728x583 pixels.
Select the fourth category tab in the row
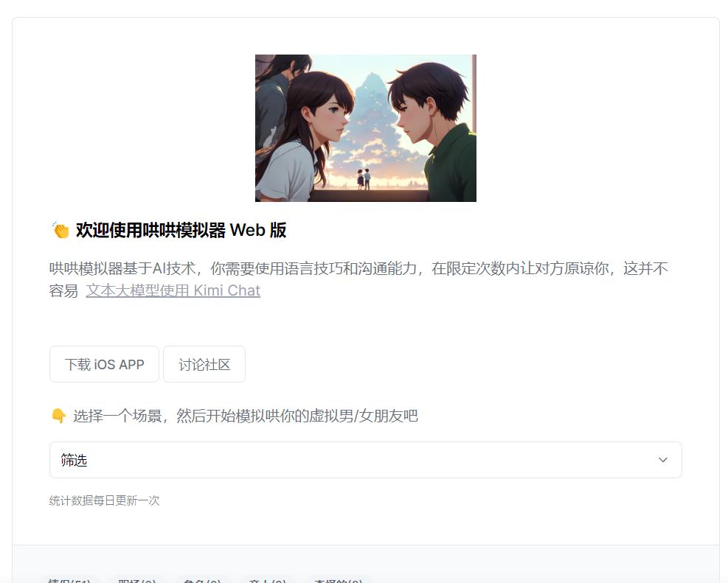(x=268, y=581)
